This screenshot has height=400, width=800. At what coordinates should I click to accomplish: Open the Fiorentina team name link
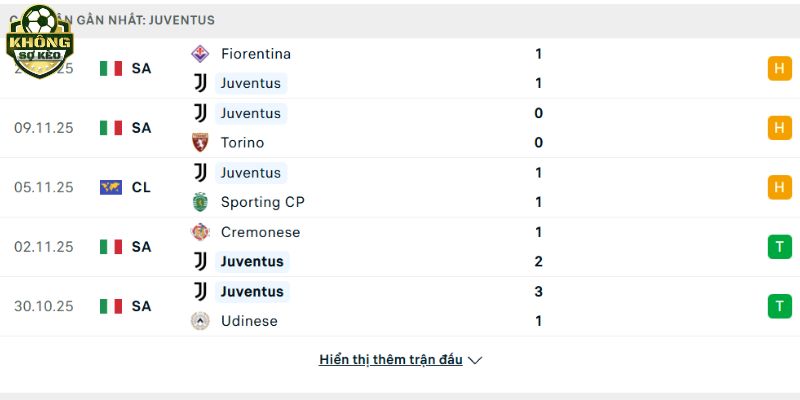click(x=255, y=53)
